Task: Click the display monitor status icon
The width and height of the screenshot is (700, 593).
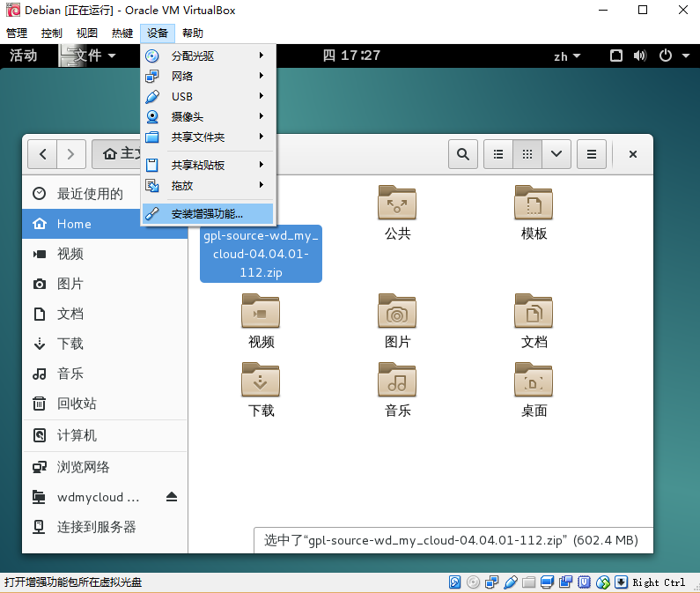Action: [x=547, y=582]
